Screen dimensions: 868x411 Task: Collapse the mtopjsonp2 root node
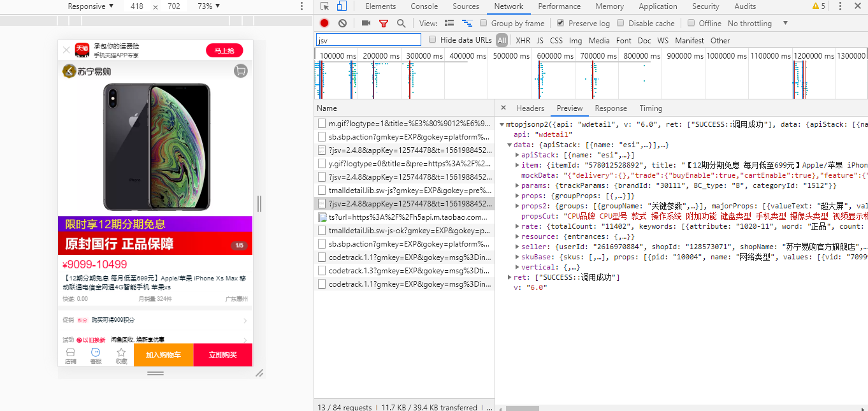point(502,125)
